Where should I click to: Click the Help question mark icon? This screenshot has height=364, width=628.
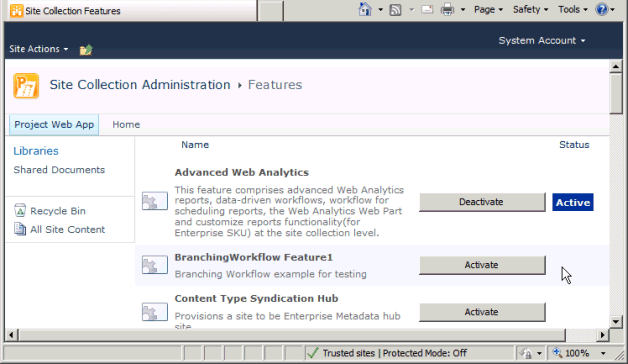point(602,9)
